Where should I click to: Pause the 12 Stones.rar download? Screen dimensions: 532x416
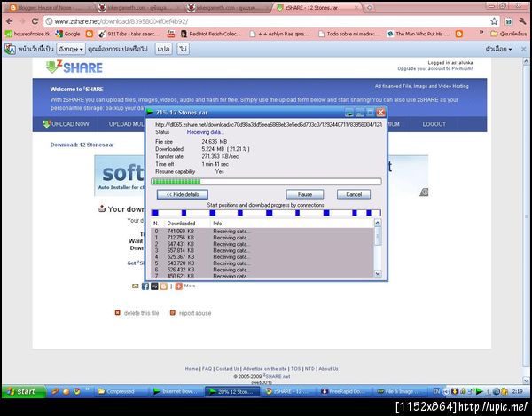[x=305, y=194]
